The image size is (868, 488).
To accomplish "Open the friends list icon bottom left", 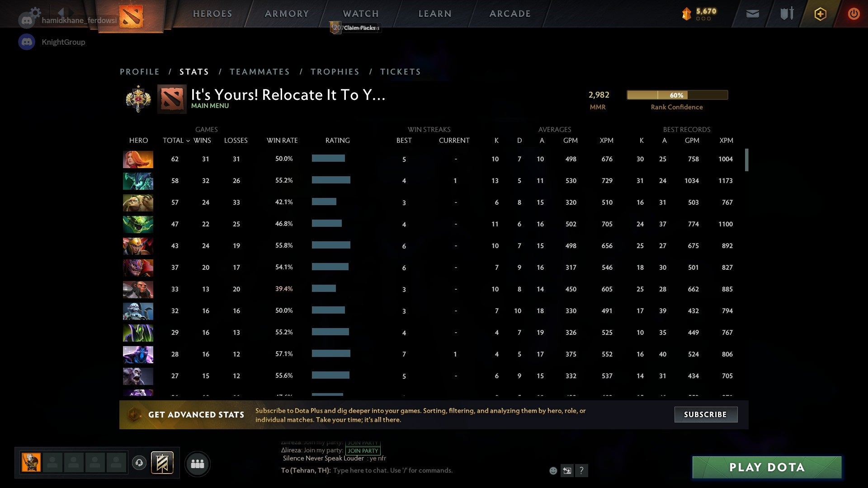I will (x=198, y=463).
